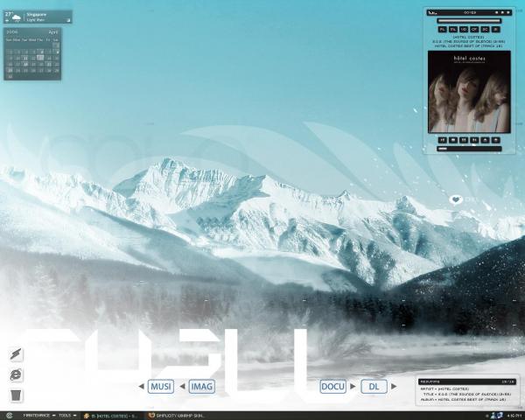The image size is (525, 420).
Task: Click the last transport button in player
Action: pyautogui.click(x=496, y=140)
